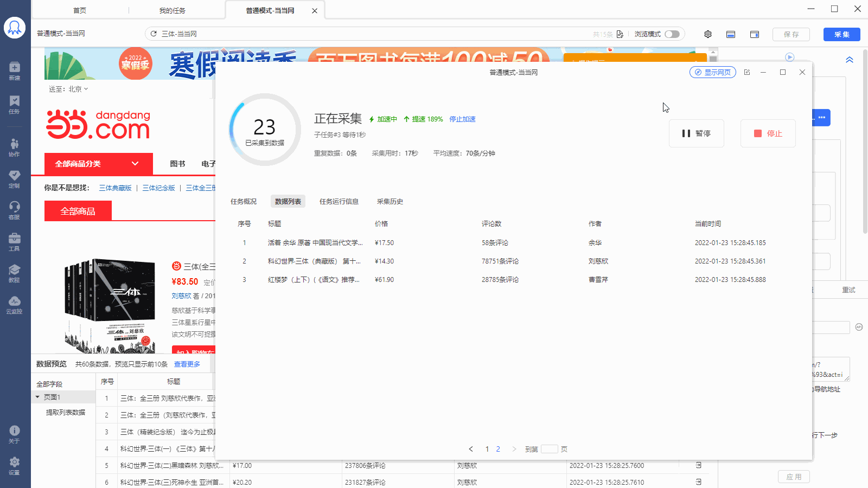Click the 查看更多 link in data preview
The height and width of the screenshot is (488, 868).
pos(187,364)
